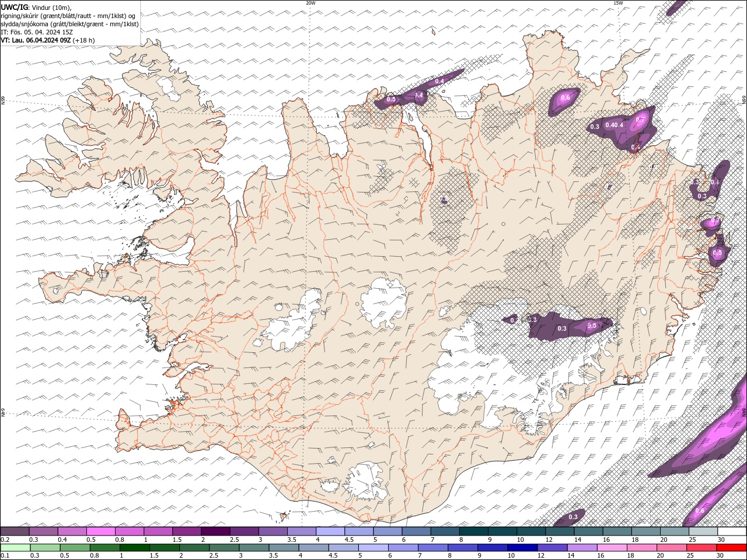Click the light lavender swatch labeled 4 in the top legend row
The height and width of the screenshot is (560, 747).
330,531
